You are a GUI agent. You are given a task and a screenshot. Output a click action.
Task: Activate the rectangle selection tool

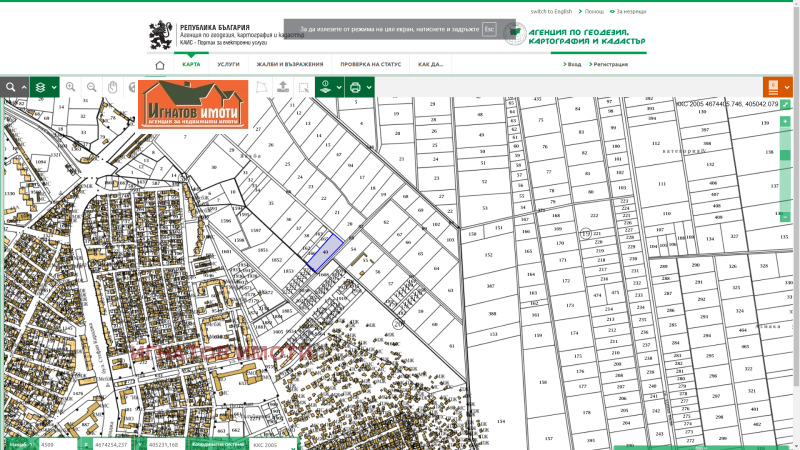pos(303,87)
